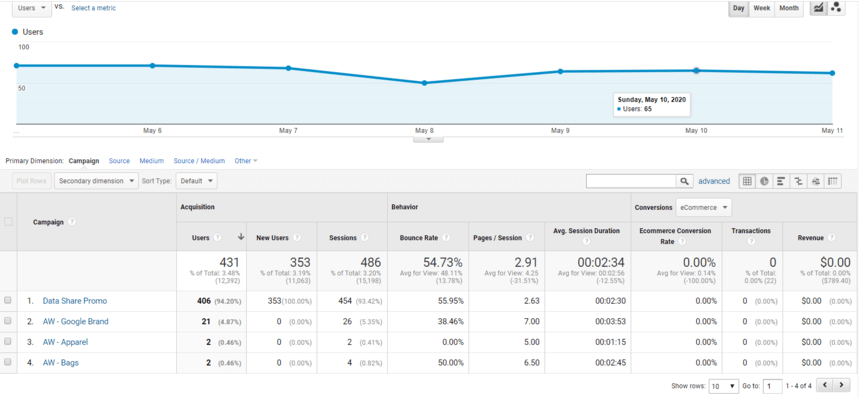Select the Percentage pie chart view icon

(x=765, y=181)
